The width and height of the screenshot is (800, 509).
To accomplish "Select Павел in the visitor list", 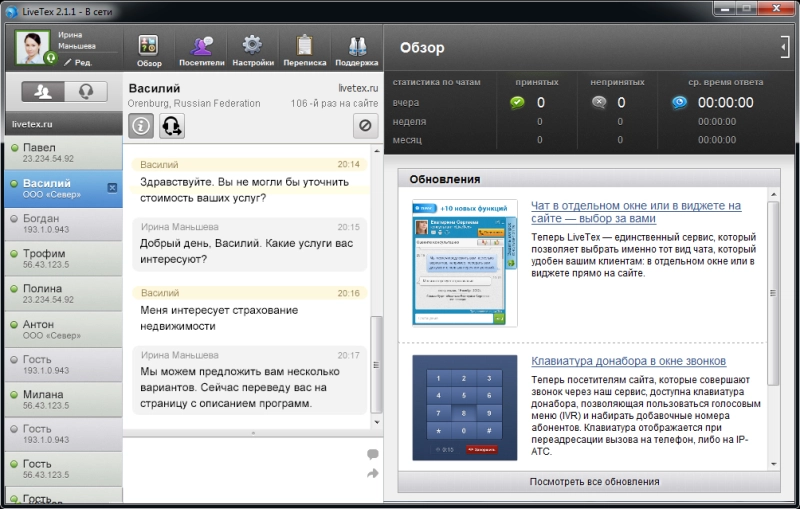I will pyautogui.click(x=61, y=153).
